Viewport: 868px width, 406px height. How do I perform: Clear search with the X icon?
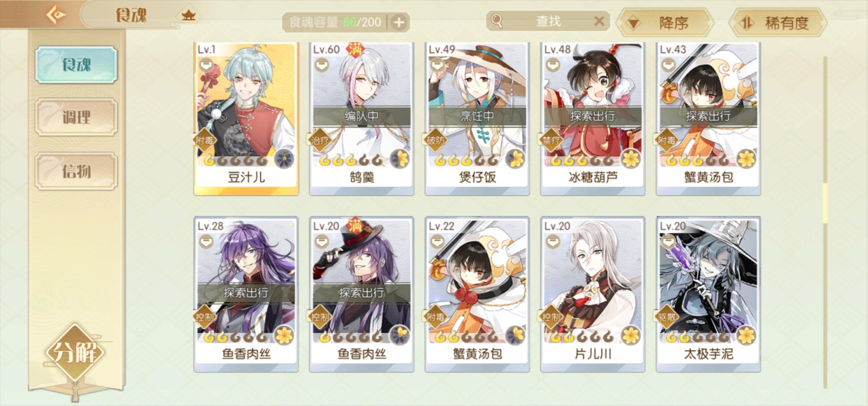(x=599, y=21)
